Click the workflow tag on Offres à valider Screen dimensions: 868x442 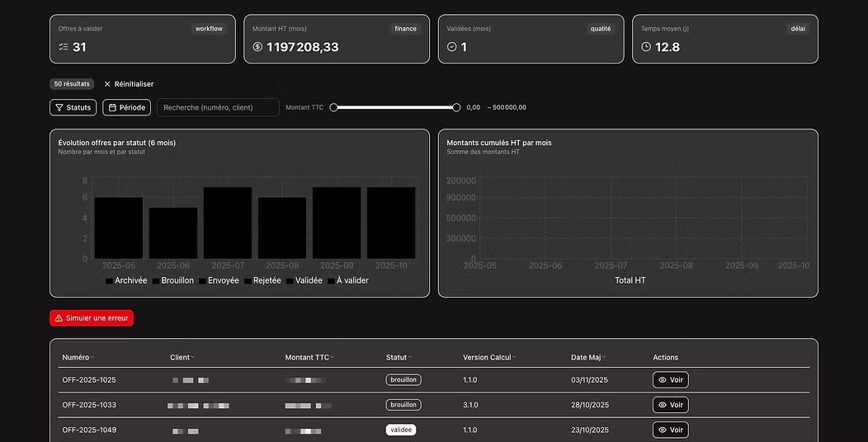pyautogui.click(x=209, y=29)
